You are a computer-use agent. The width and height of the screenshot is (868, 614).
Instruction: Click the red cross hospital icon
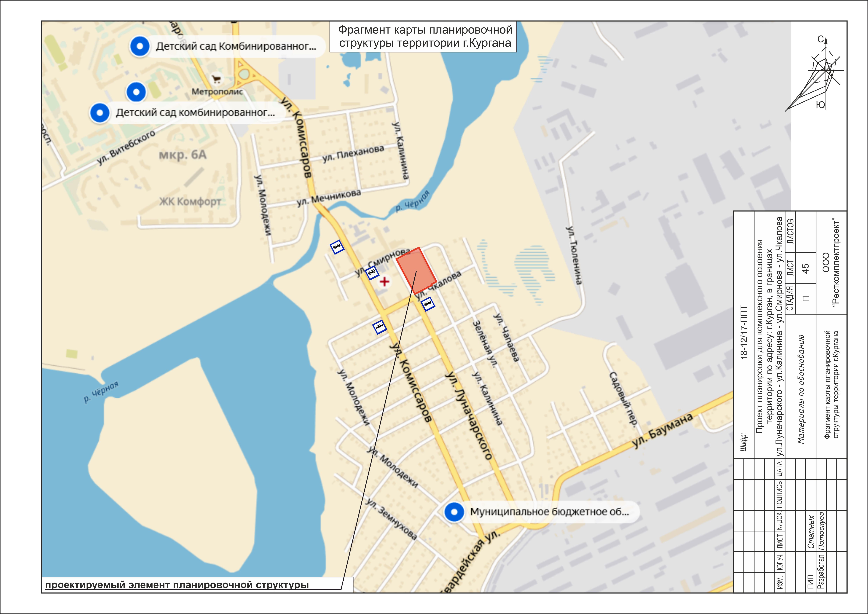[x=385, y=282]
